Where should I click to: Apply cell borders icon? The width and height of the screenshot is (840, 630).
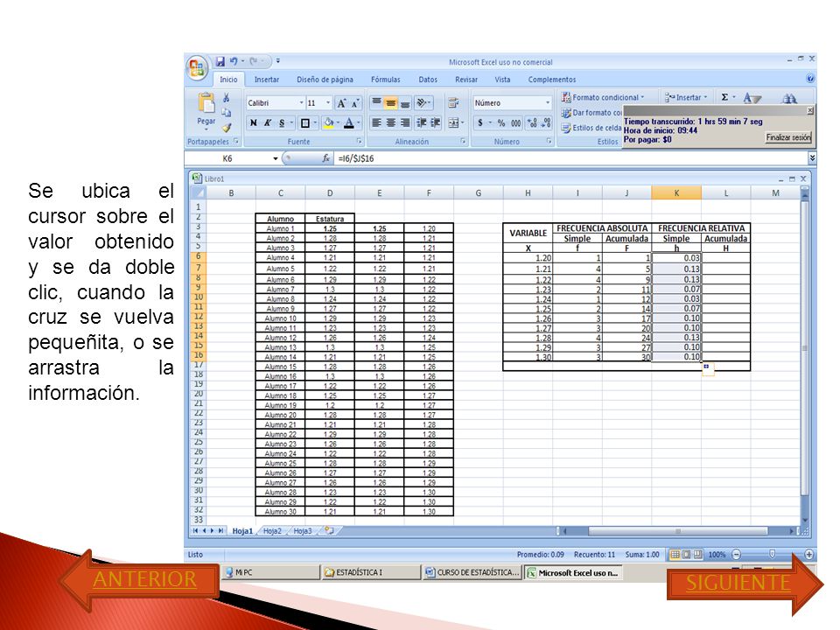coord(304,123)
